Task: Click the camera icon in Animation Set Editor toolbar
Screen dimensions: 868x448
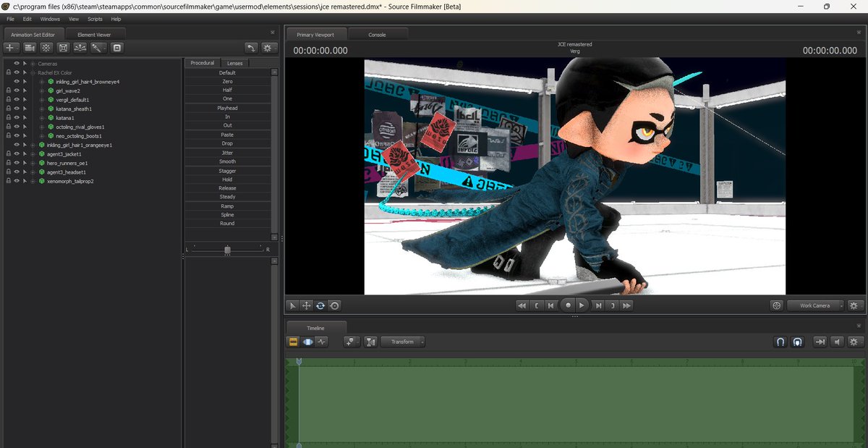Action: pos(30,48)
